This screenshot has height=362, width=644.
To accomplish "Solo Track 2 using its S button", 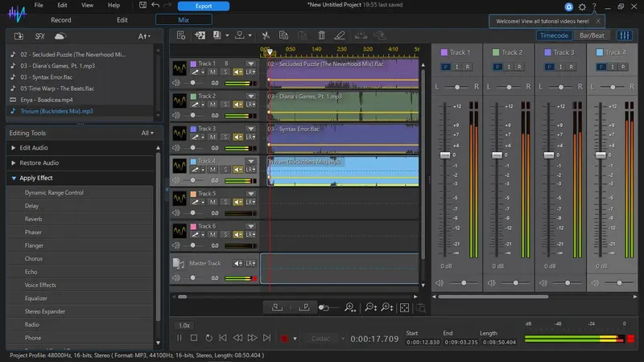I will pyautogui.click(x=225, y=105).
